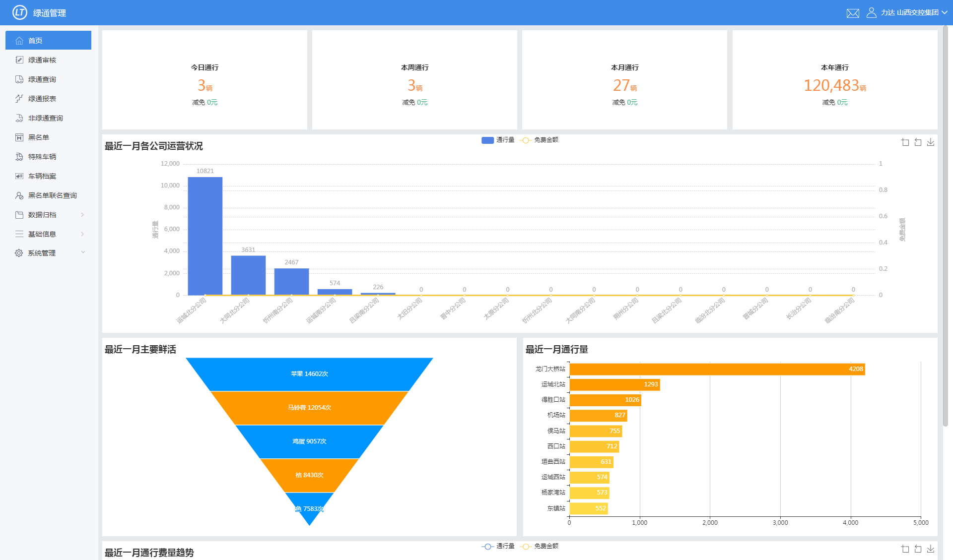Click the 太原分公司 axis label
Screen dimensions: 953x560
point(496,309)
